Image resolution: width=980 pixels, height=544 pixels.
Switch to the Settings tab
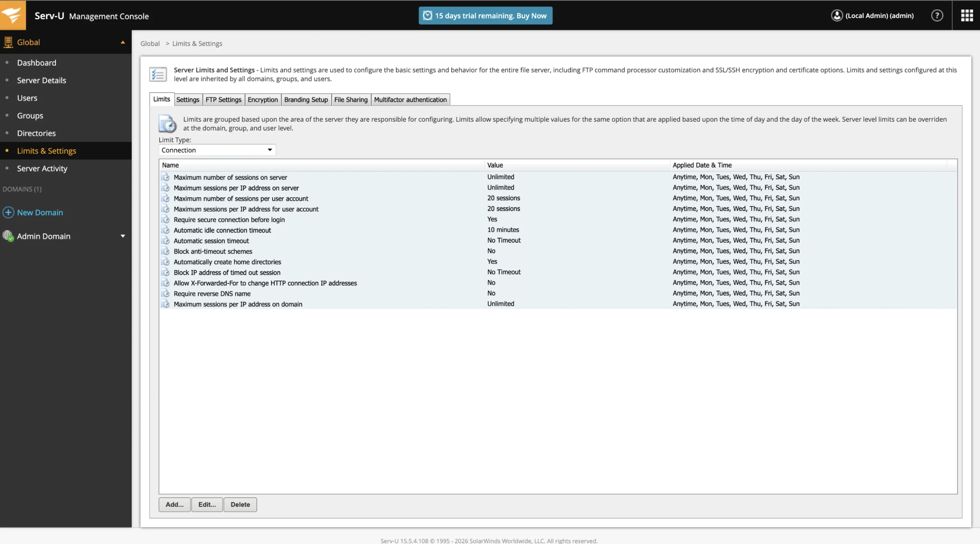(x=188, y=99)
